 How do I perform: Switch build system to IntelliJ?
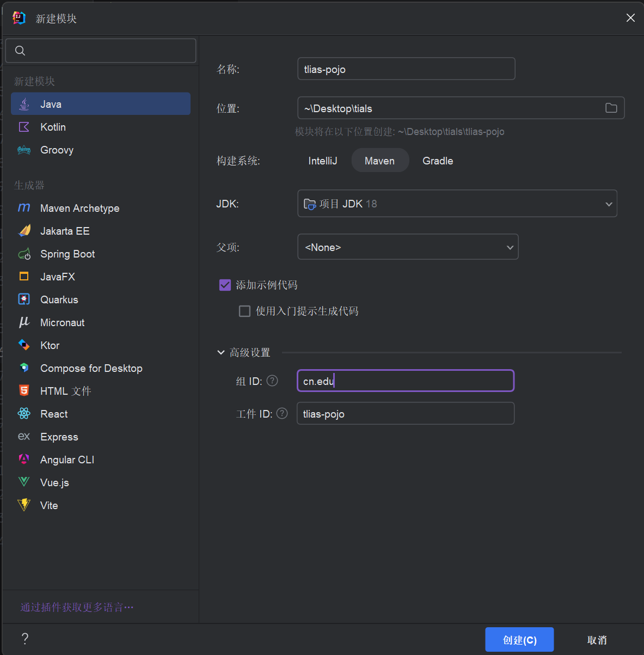(x=322, y=161)
